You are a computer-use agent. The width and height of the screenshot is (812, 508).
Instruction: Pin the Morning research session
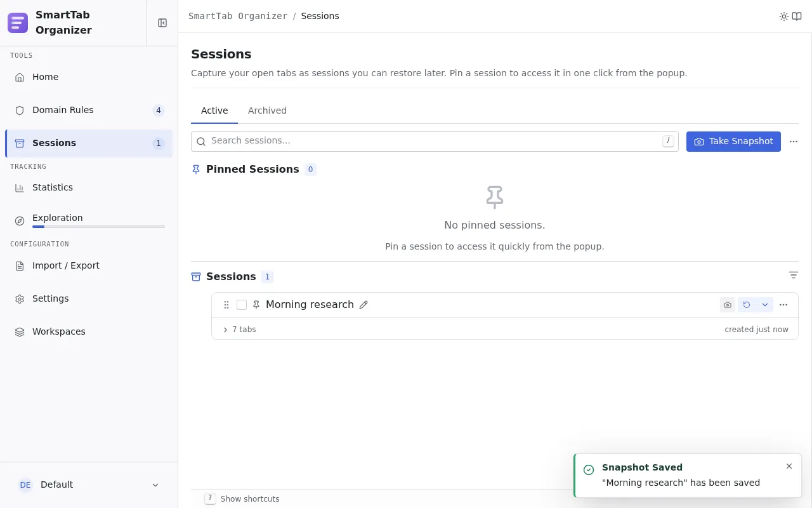(x=256, y=305)
